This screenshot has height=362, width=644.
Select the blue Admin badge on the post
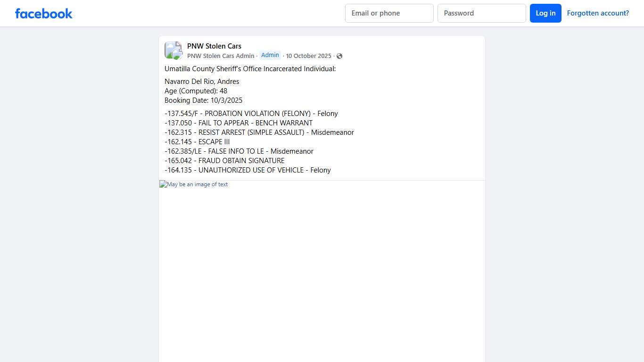270,55
